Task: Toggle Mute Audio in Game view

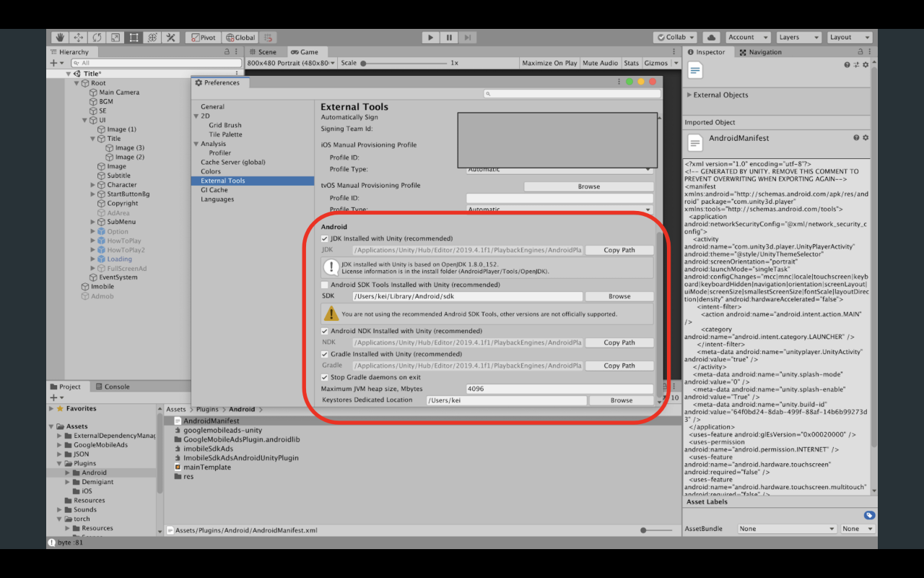Action: pos(600,63)
